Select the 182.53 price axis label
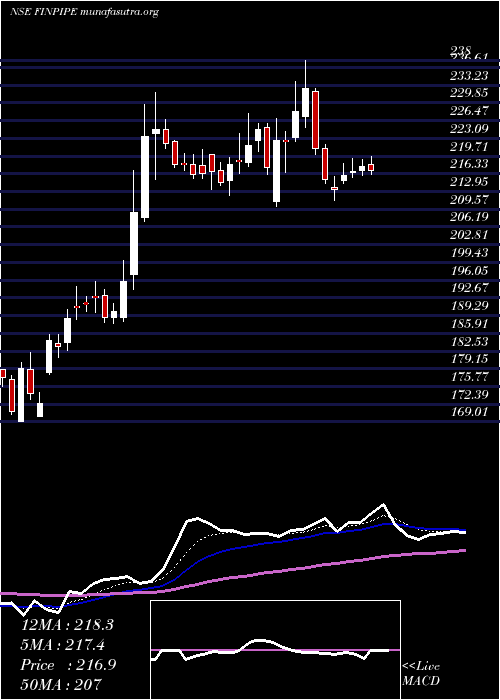 tap(469, 342)
